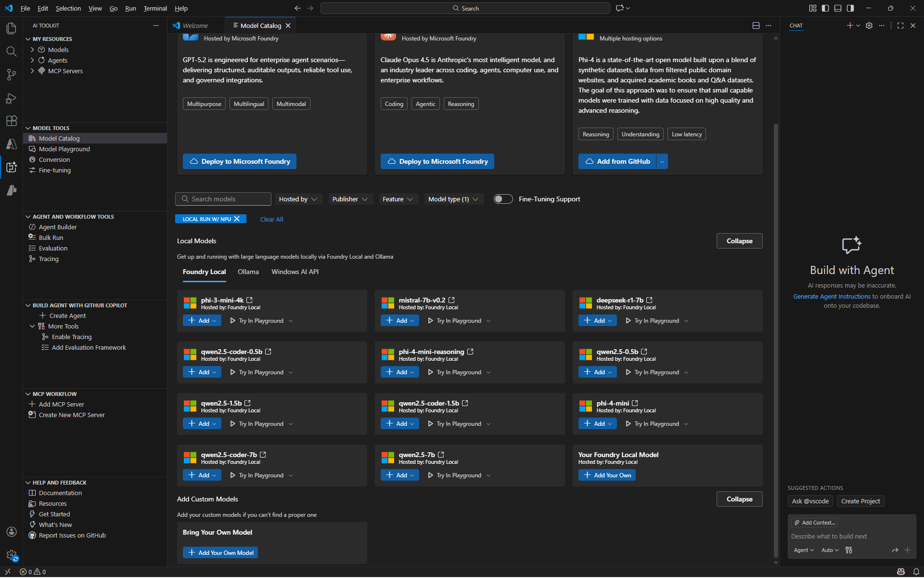Viewport: 924px width, 578px height.
Task: Click Add Your Own Model button
Action: click(x=220, y=553)
